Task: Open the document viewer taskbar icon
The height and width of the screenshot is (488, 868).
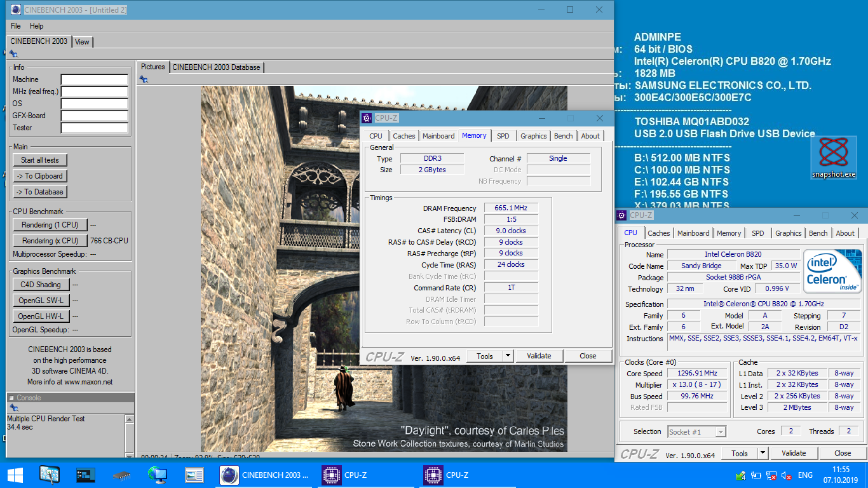Action: click(x=194, y=475)
